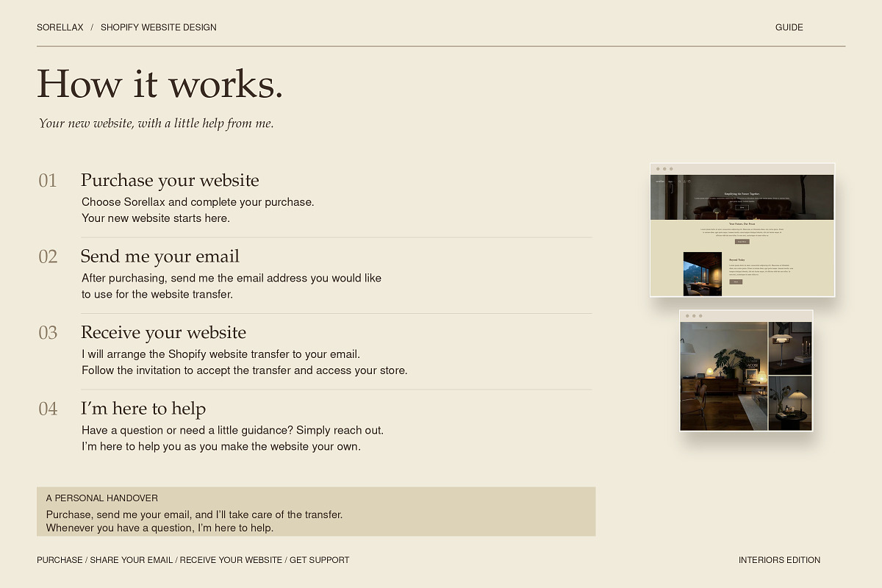The height and width of the screenshot is (588, 882).
Task: Click the footer 'PURCHASE / SHARE YOUR EMAIL' steps line
Action: [x=193, y=560]
